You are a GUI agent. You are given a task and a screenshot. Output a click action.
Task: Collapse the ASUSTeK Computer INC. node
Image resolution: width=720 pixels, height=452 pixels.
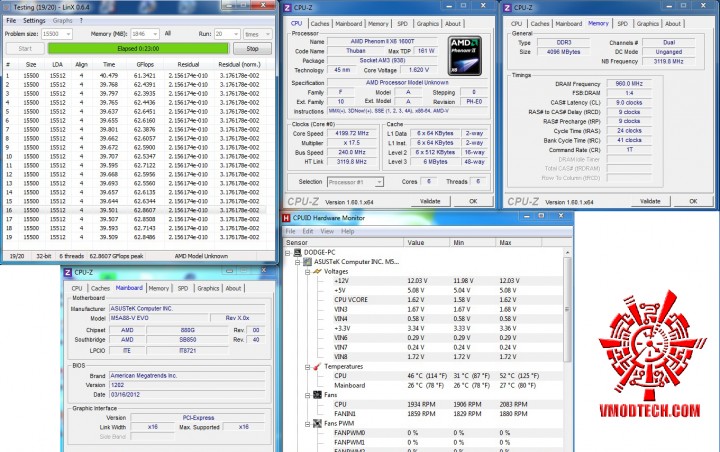click(x=298, y=262)
